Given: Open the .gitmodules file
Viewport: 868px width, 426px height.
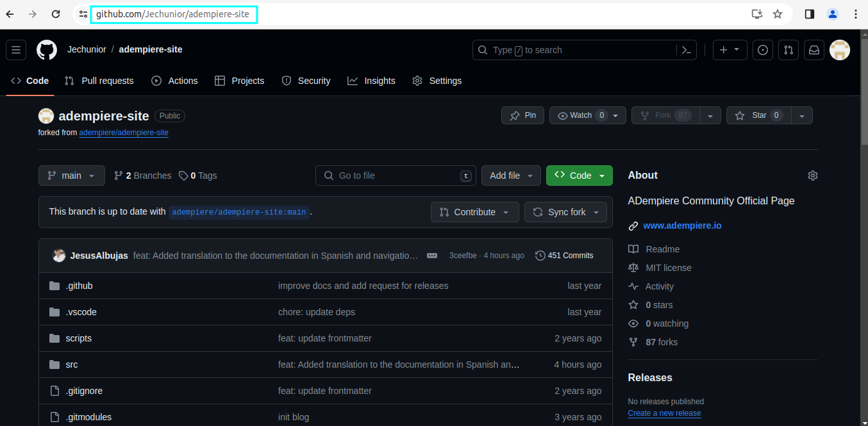Looking at the screenshot, I should (88, 417).
